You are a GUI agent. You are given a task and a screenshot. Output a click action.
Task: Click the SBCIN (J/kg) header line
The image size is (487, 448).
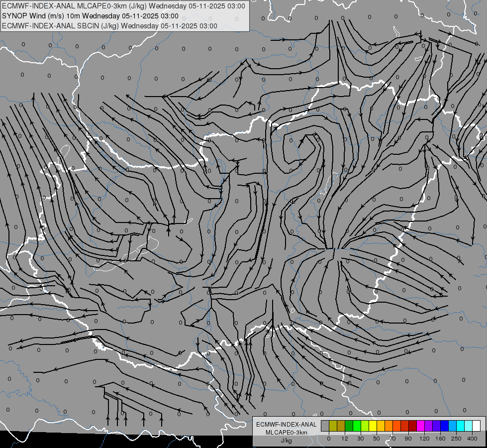pyautogui.click(x=109, y=26)
